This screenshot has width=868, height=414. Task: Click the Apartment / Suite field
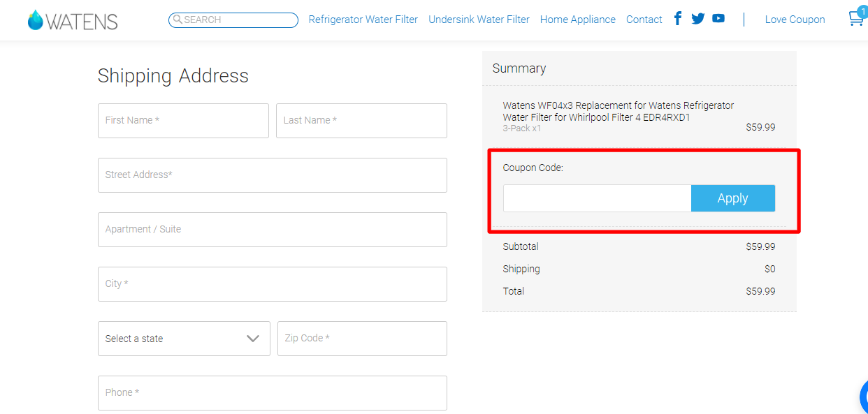(273, 230)
